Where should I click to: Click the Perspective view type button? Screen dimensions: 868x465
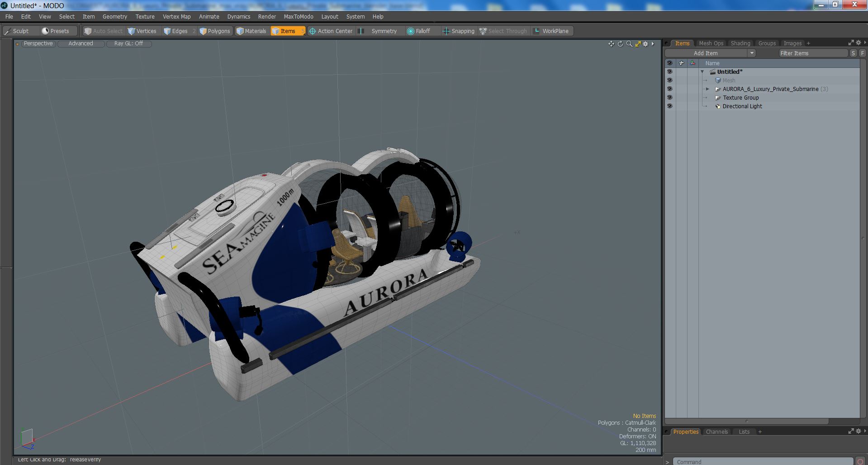[38, 43]
